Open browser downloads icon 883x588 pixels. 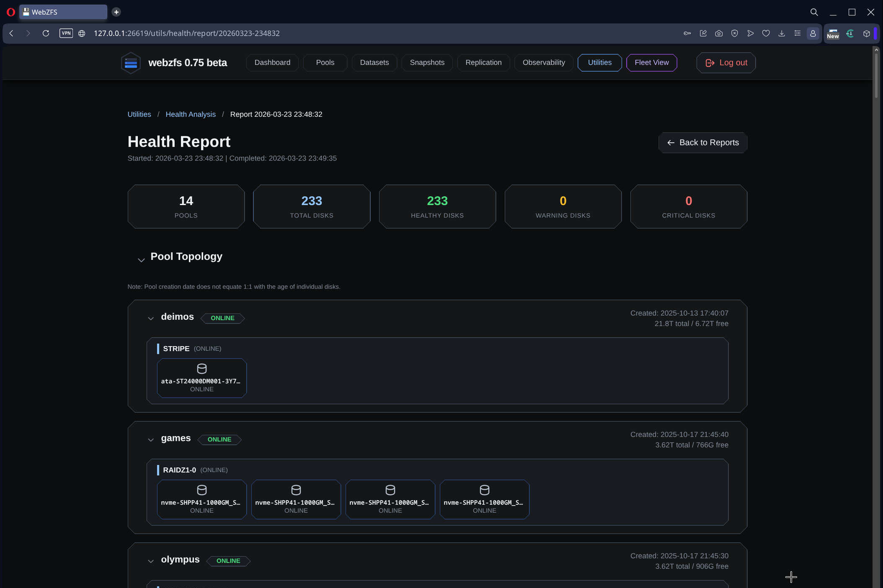click(x=781, y=33)
